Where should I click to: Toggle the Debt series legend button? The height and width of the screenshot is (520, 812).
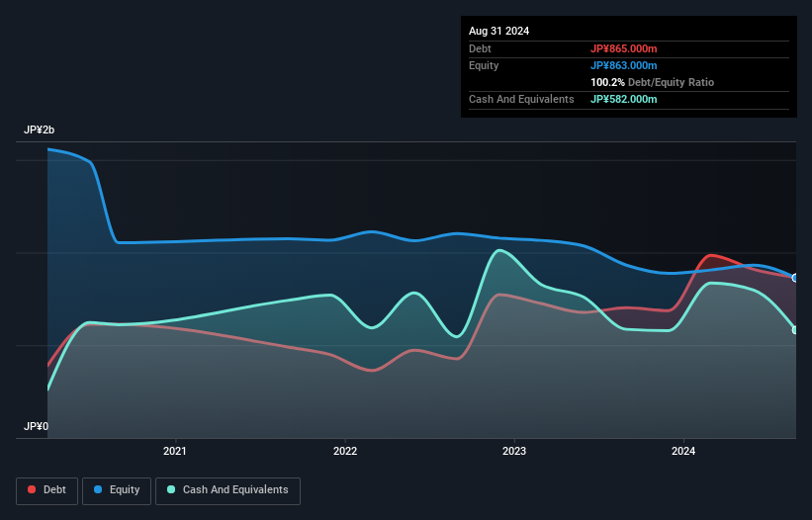tap(47, 490)
